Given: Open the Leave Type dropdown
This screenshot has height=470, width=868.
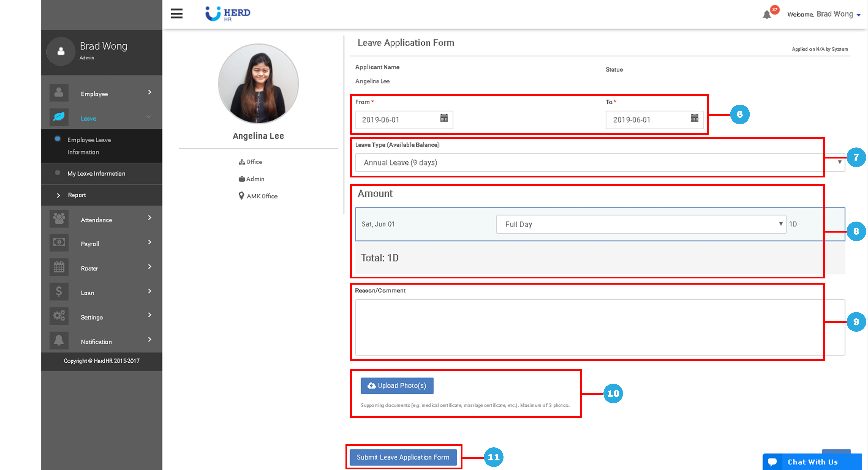Looking at the screenshot, I should 600,163.
